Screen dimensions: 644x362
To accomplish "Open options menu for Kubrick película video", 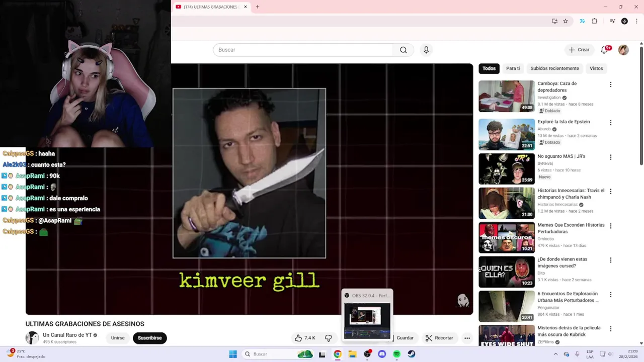I will (611, 329).
